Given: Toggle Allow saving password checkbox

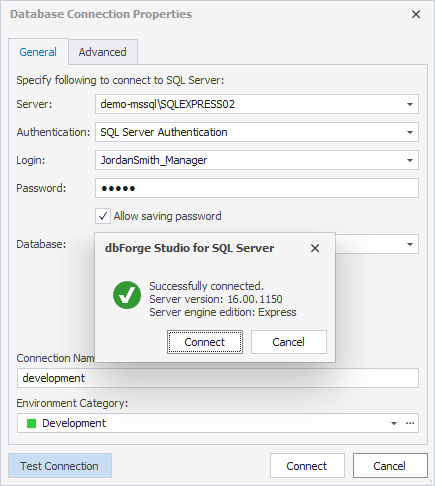Looking at the screenshot, I should [103, 216].
